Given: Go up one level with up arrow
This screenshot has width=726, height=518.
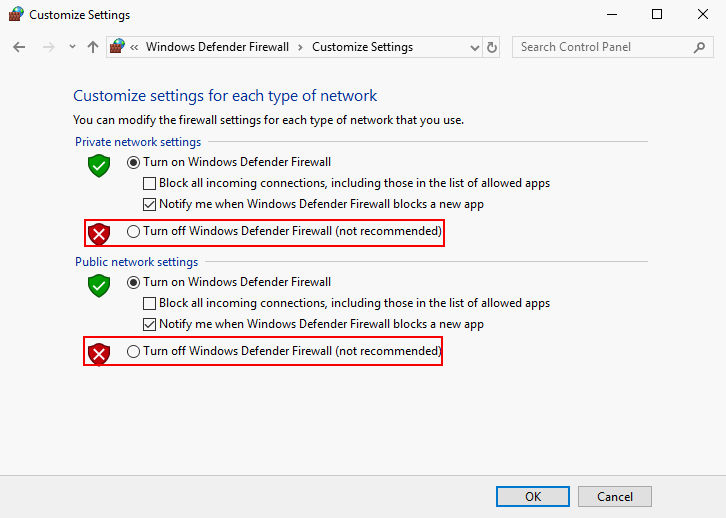Looking at the screenshot, I should tap(93, 47).
